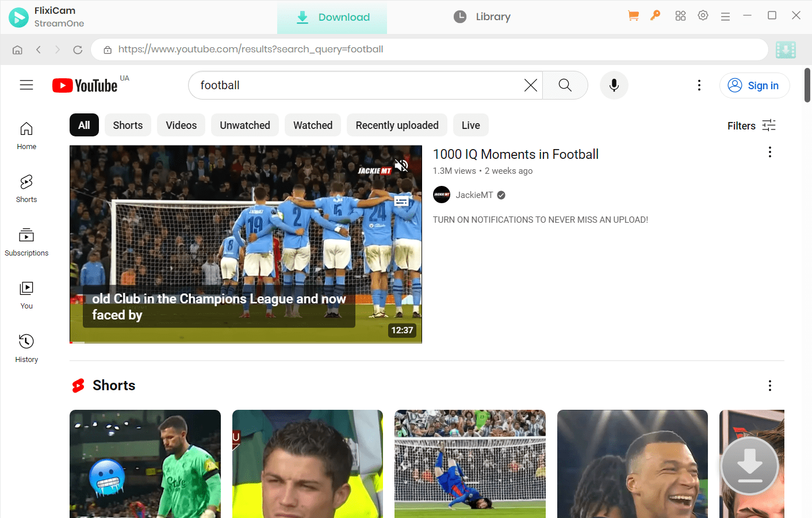Reload the page with the refresh icon
Viewport: 812px width, 518px height.
[78, 49]
